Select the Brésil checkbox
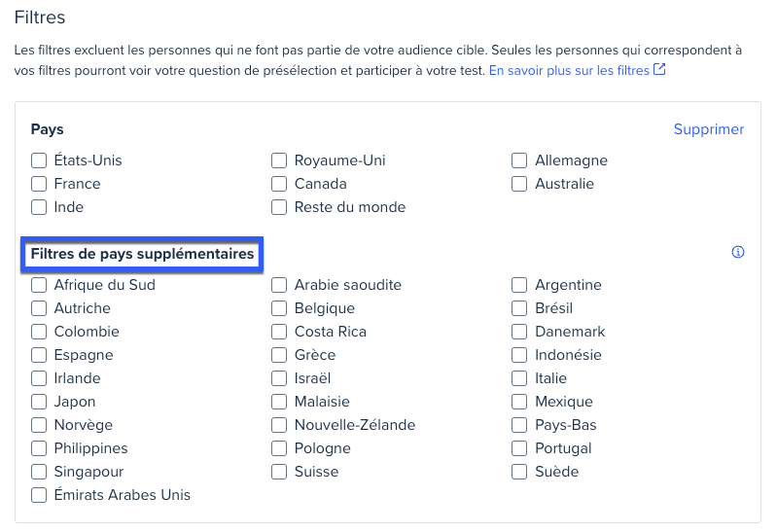This screenshot has width=777, height=532. pyautogui.click(x=519, y=308)
